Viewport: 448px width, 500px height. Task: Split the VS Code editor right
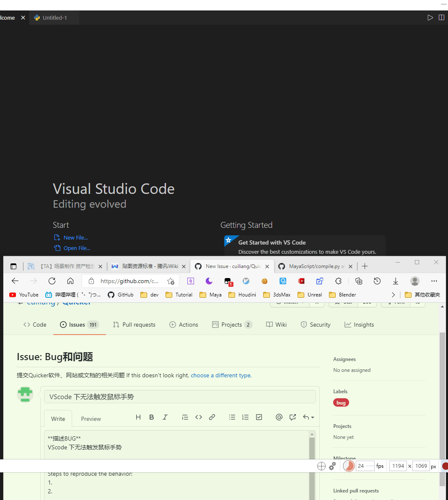(442, 18)
